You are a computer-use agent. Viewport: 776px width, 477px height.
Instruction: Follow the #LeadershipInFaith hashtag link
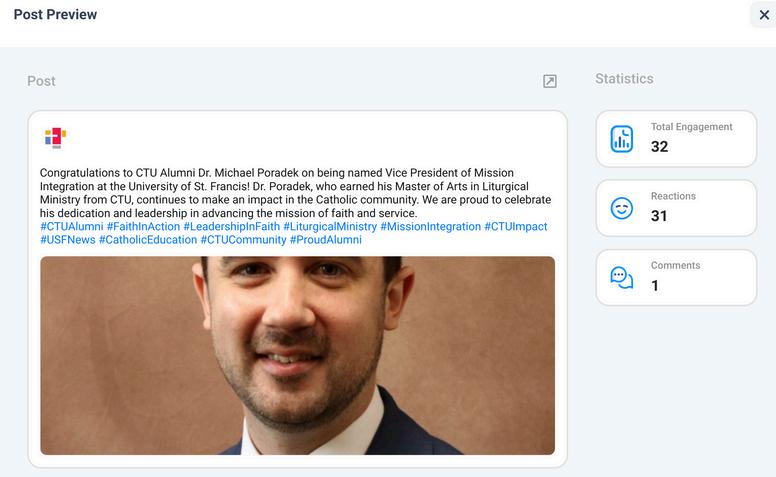[232, 227]
